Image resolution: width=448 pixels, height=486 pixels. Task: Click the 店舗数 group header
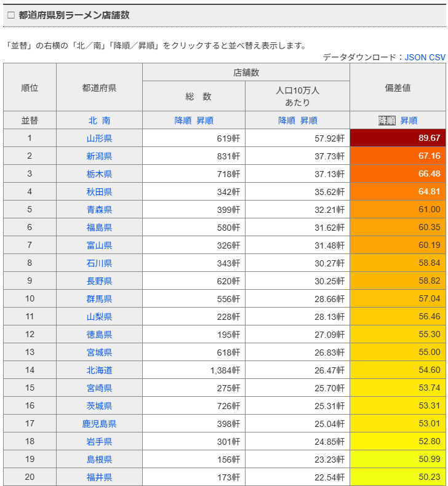coord(246,72)
